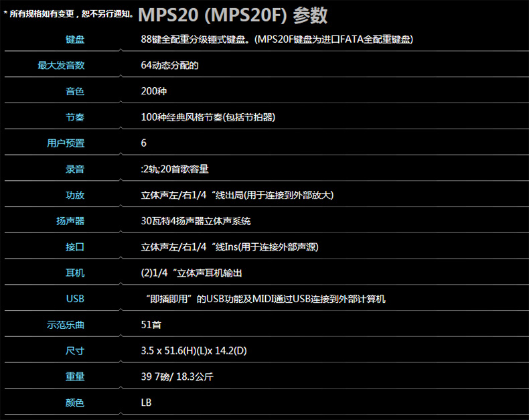Click the value "39 7磅/ 18.3公斤"
The height and width of the screenshot is (420, 529).
tap(177, 376)
